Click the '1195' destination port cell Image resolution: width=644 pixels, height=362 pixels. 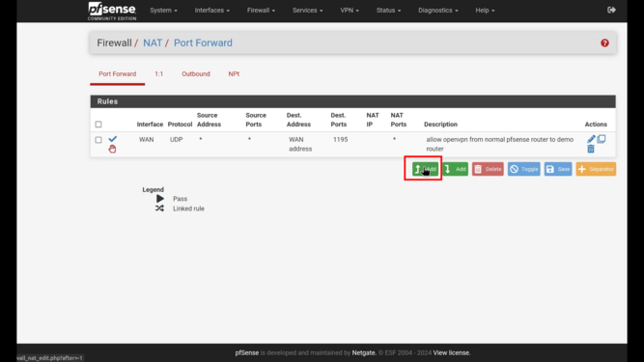[x=341, y=140]
